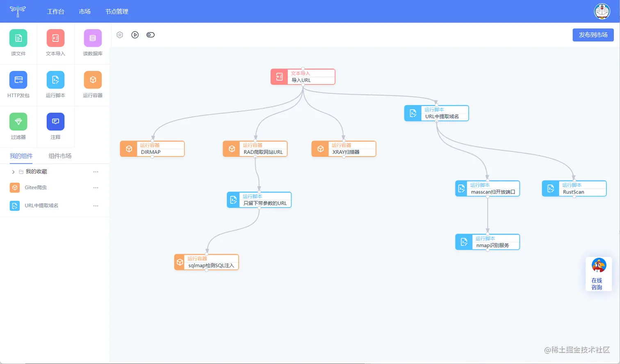
Task: Click the sidebar URL中提取域名 item text
Action: point(41,206)
